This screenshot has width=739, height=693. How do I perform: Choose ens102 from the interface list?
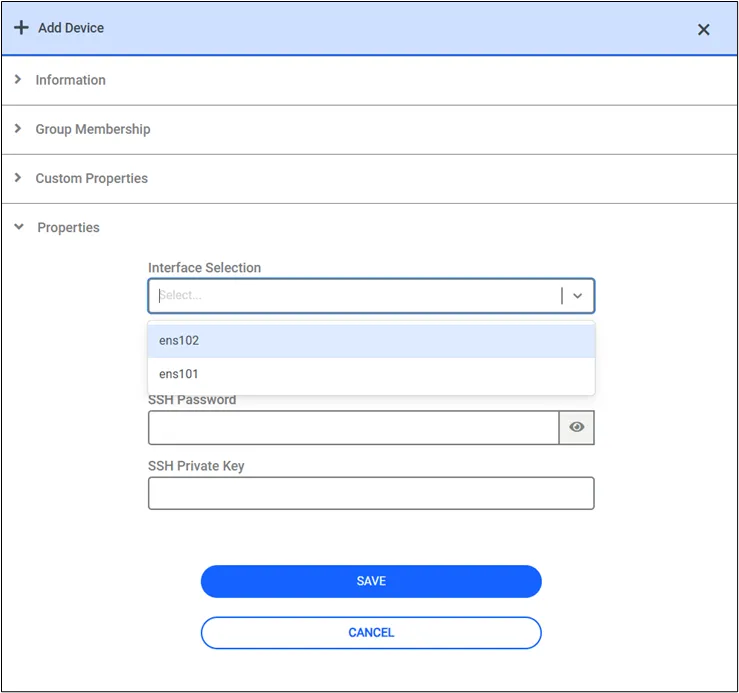371,340
